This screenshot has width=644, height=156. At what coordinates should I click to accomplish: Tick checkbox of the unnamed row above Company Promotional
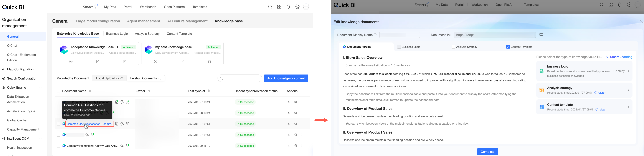[x=58, y=135]
